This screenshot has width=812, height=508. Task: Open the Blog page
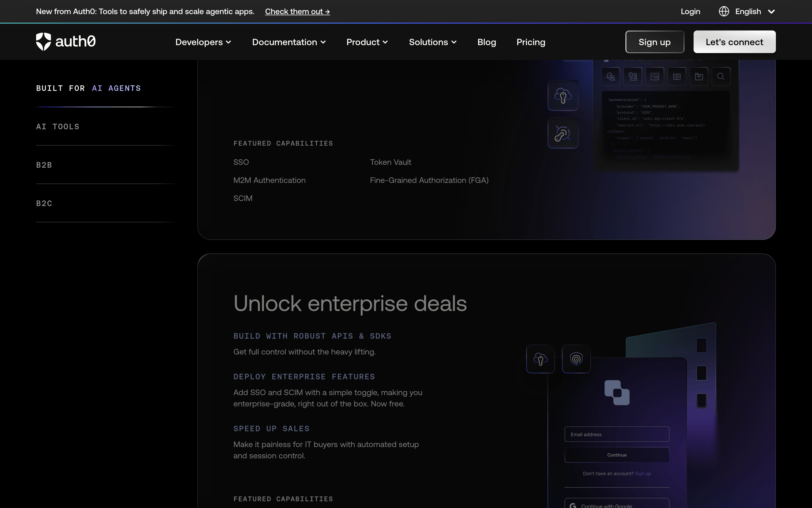click(487, 42)
